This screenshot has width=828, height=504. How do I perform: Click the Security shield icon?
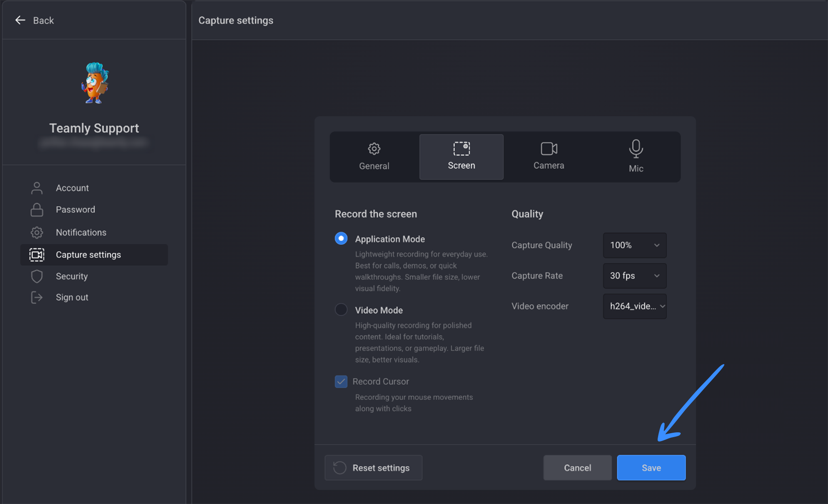[x=37, y=276]
